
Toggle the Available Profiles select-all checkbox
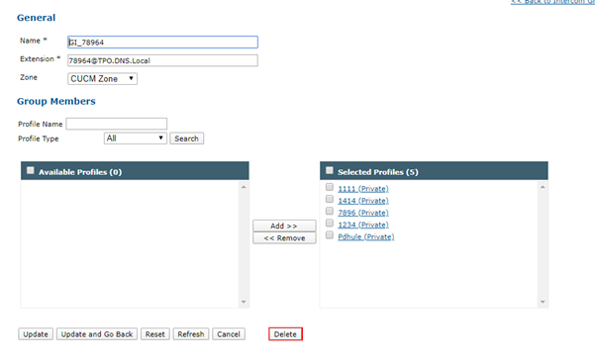(x=31, y=170)
